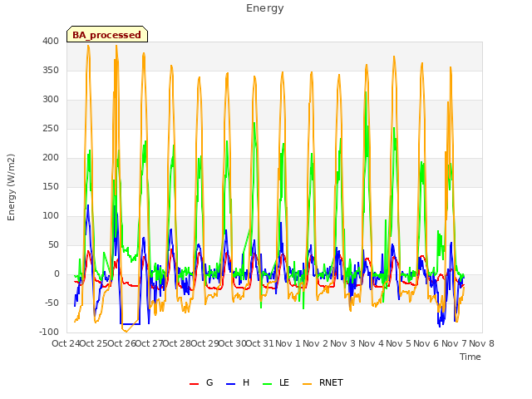This screenshot has width=532, height=399.
Task: Click the 300 y-axis tick label
Action: [x=51, y=100]
